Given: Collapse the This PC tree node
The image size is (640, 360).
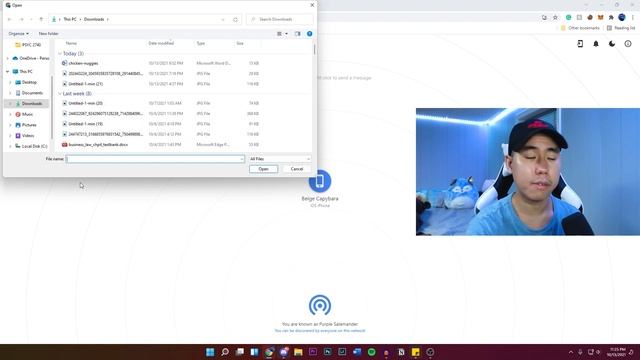Looking at the screenshot, I should (x=7, y=71).
